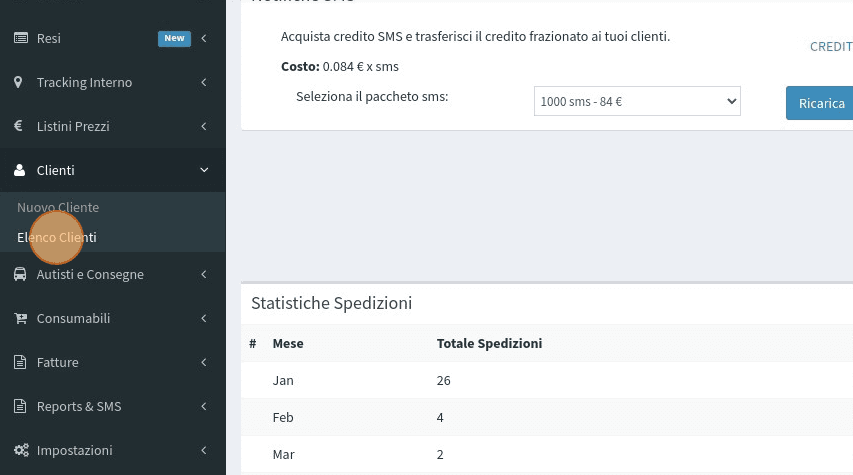853x475 pixels.
Task: Click the document icon beside Fatture
Action: tap(20, 362)
